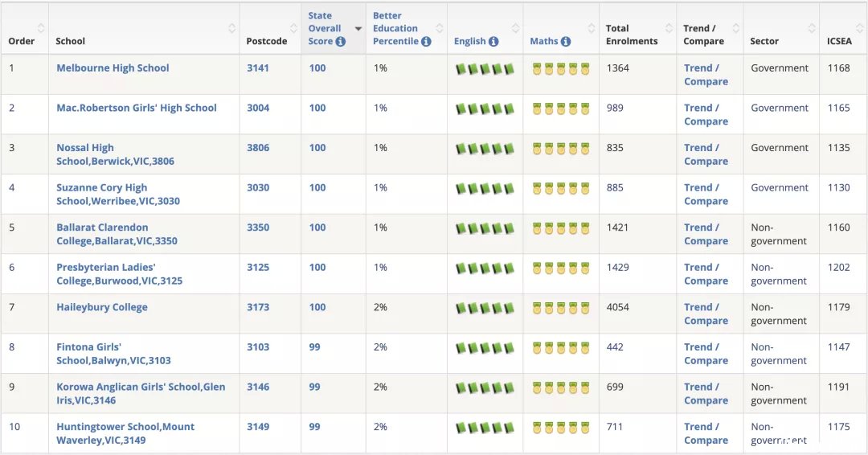Open Trend / Compare for Korowa Anglican Girls'

(706, 394)
